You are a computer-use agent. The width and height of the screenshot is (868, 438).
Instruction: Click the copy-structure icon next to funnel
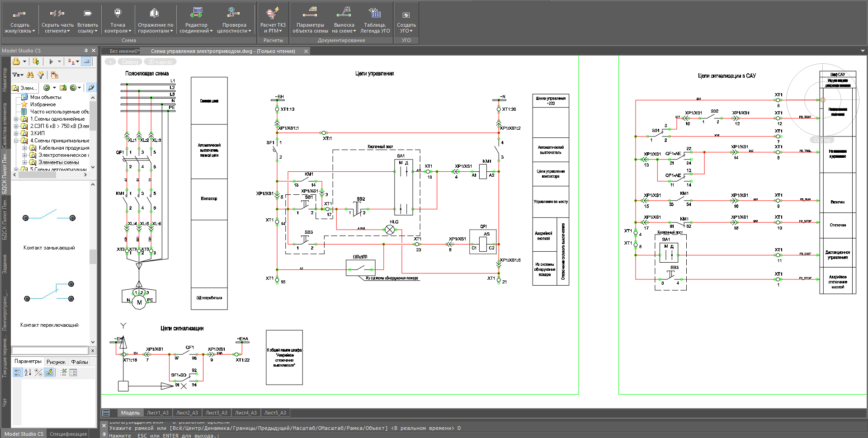pos(55,75)
